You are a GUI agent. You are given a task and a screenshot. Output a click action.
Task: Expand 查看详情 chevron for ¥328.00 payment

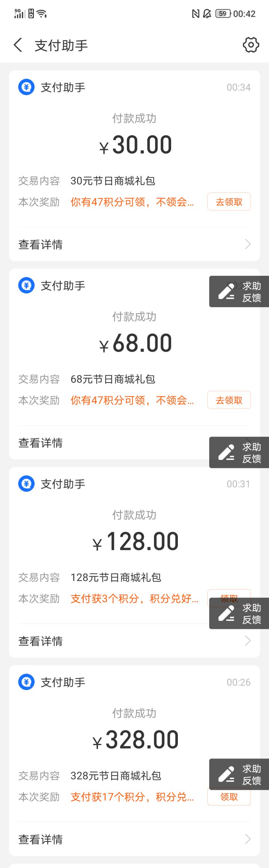[x=247, y=839]
